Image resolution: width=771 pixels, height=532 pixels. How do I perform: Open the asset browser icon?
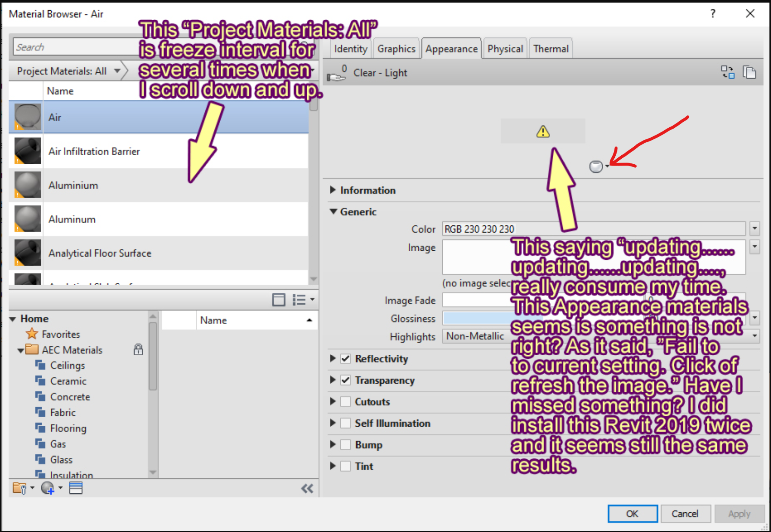click(76, 488)
